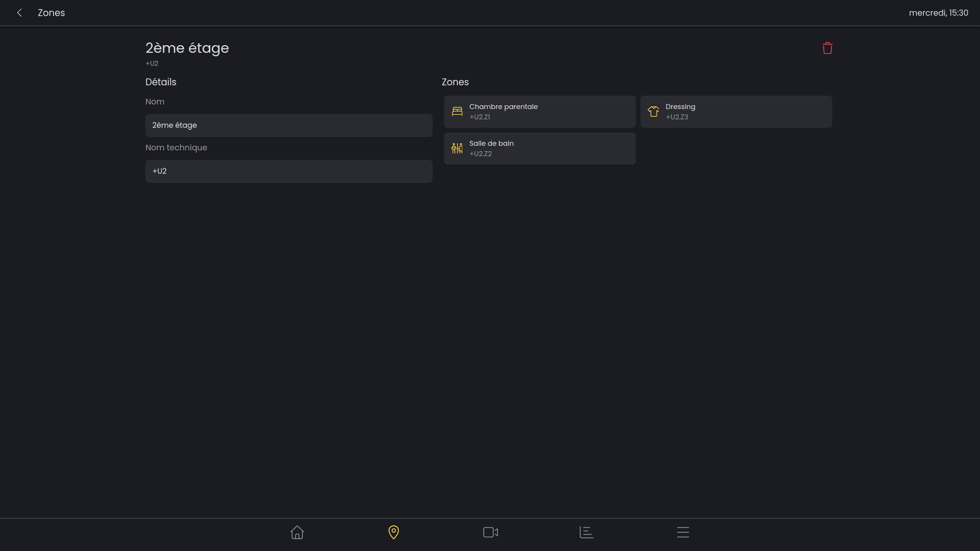Select the location pin zones tab
The image size is (980, 551).
(394, 532)
